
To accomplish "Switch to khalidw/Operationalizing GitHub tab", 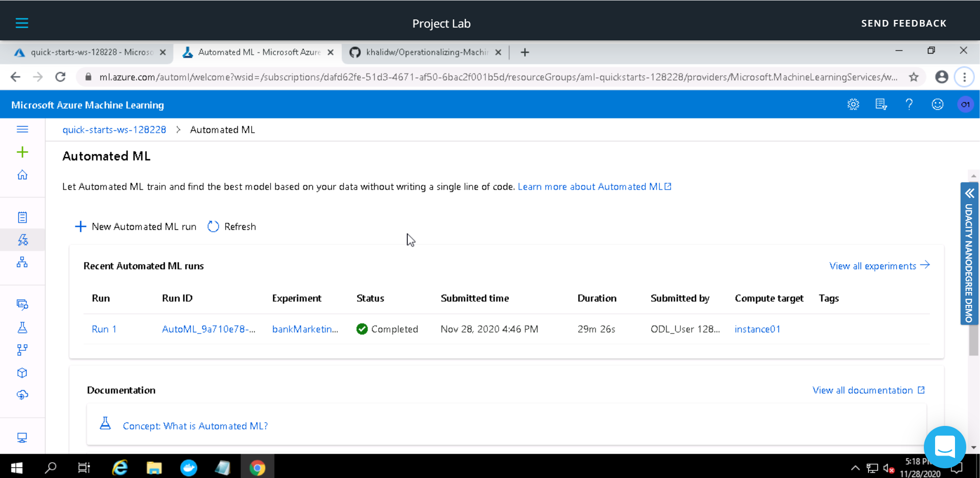I will click(x=427, y=52).
